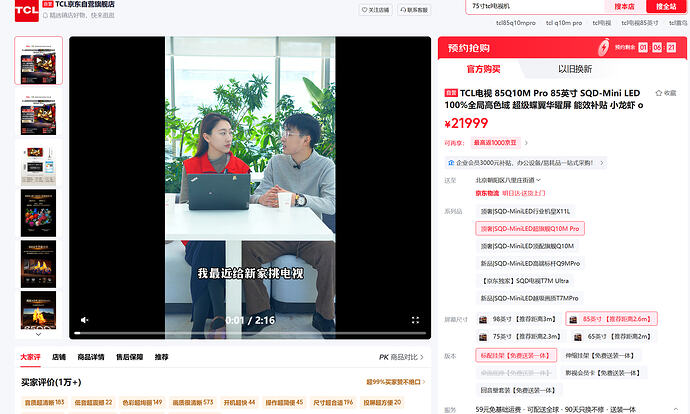
Task: Select 回音壁套装 version option
Action: tap(518, 390)
